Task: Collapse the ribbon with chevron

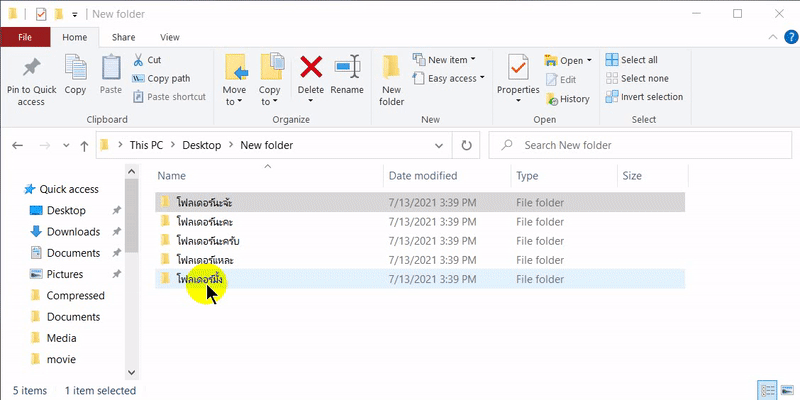Action: pos(773,37)
